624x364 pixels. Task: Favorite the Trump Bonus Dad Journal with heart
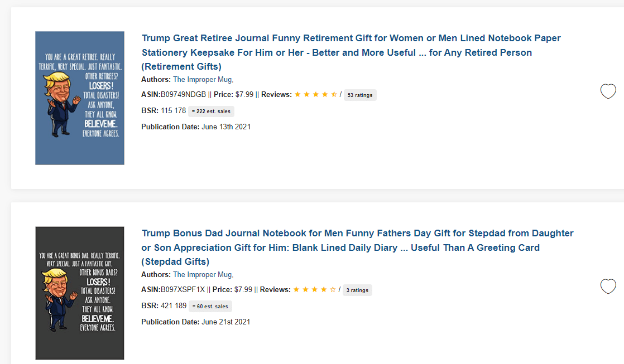(x=608, y=286)
